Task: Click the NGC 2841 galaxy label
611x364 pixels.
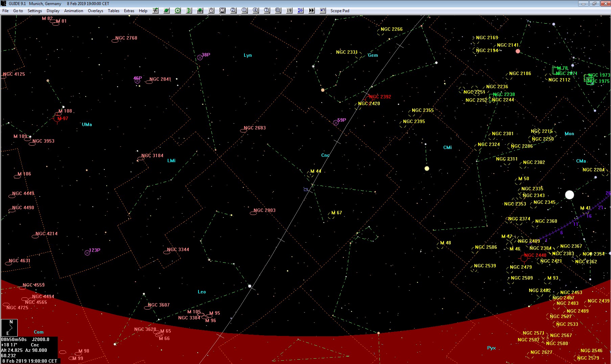Action: pos(160,79)
